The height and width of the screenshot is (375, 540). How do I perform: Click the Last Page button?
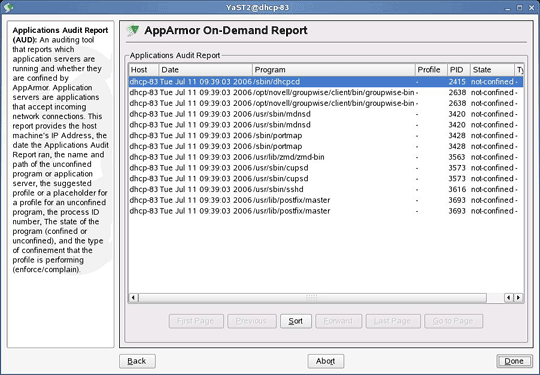click(393, 321)
